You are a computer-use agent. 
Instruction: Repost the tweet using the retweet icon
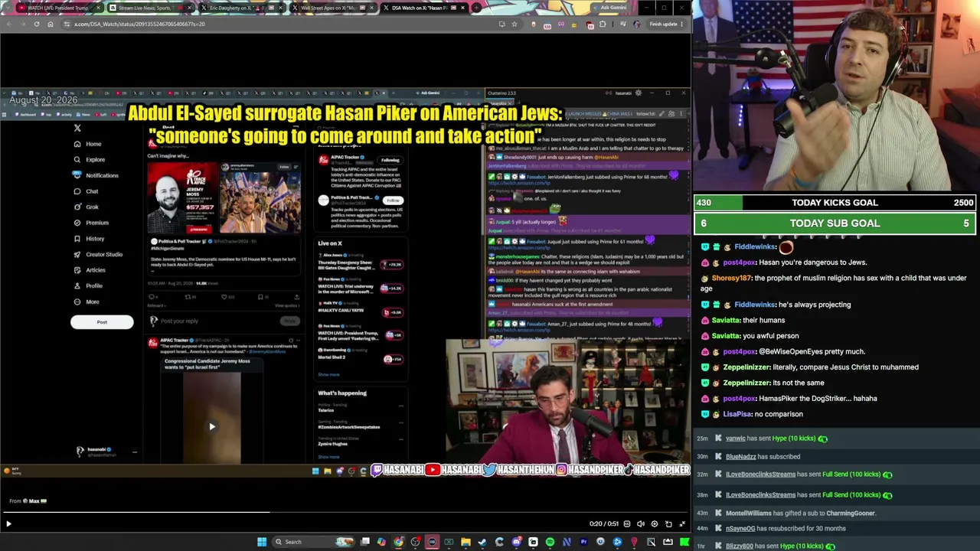[x=188, y=297]
